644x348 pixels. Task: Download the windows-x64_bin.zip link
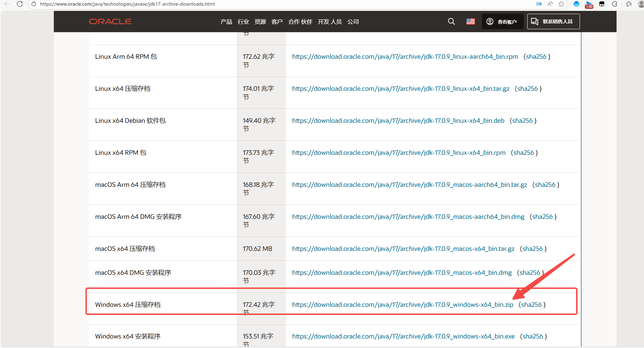pos(403,305)
